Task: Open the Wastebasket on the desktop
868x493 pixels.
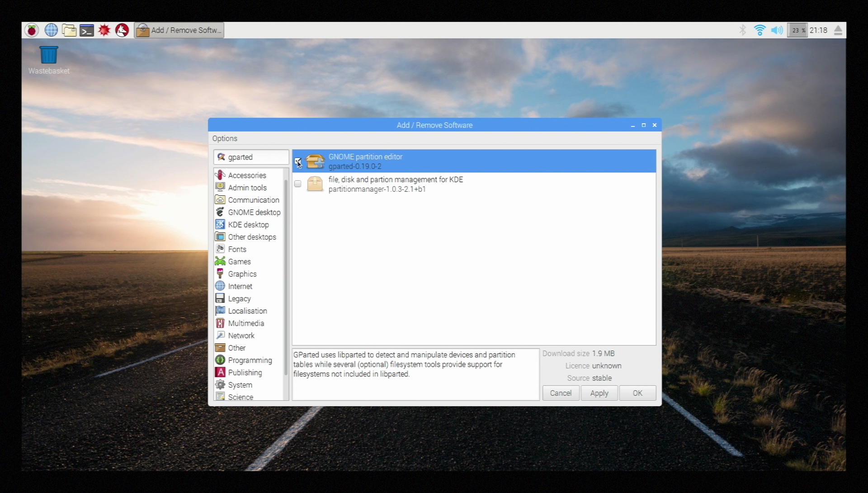Action: [x=49, y=56]
